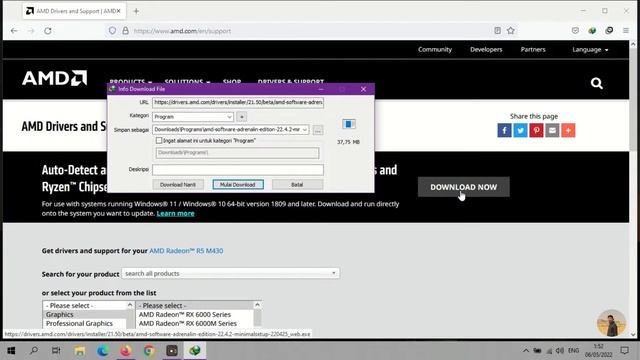
Task: Click the volume icon in system tray
Action: pyautogui.click(x=560, y=351)
